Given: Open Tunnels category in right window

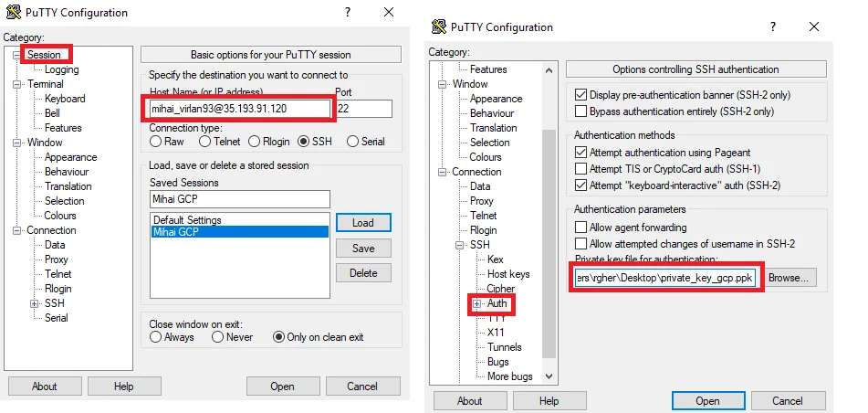Looking at the screenshot, I should point(505,347).
